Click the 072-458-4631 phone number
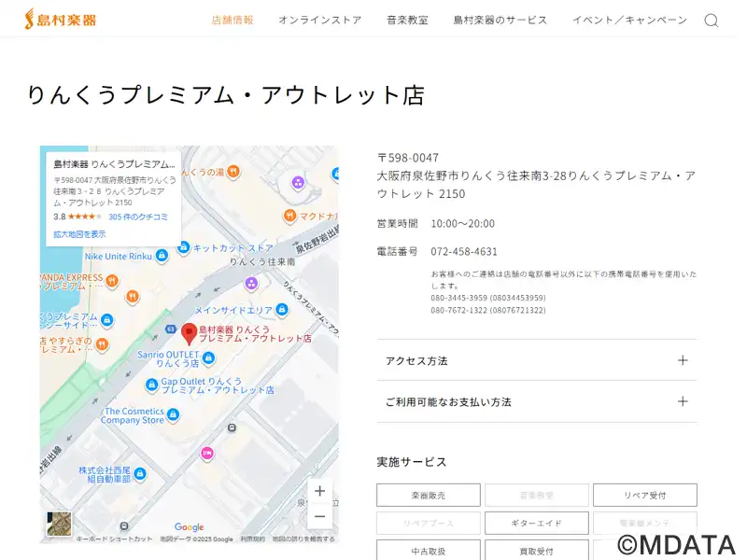The image size is (747, 560). 464,251
